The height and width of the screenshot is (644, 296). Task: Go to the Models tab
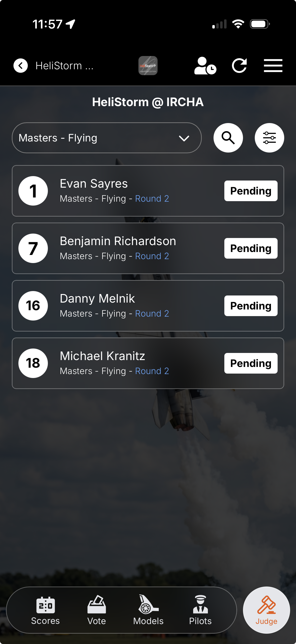(x=148, y=611)
